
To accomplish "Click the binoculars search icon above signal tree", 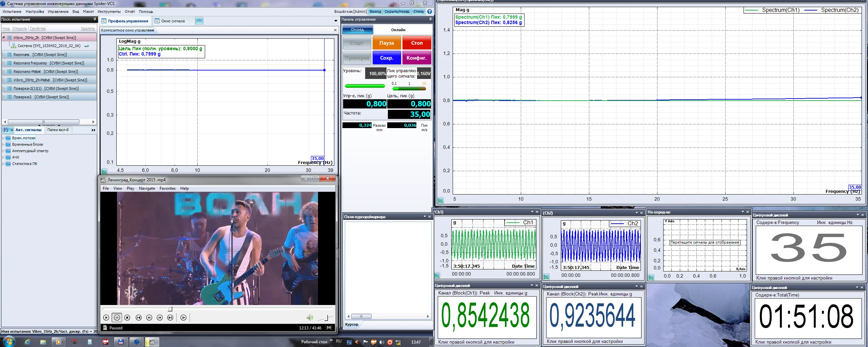I will [5, 130].
